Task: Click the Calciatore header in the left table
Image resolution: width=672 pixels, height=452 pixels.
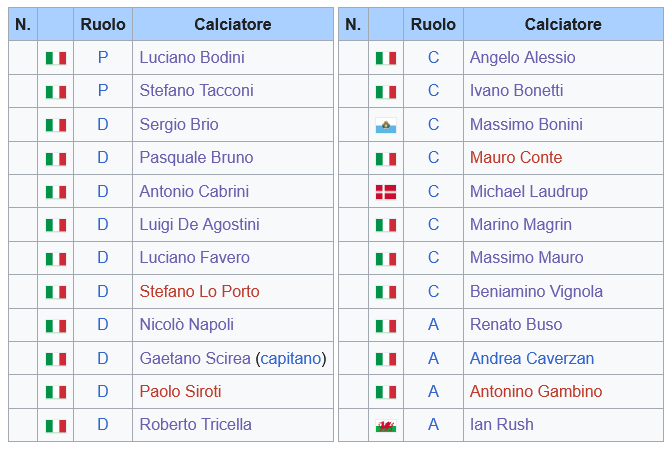Action: (x=232, y=24)
